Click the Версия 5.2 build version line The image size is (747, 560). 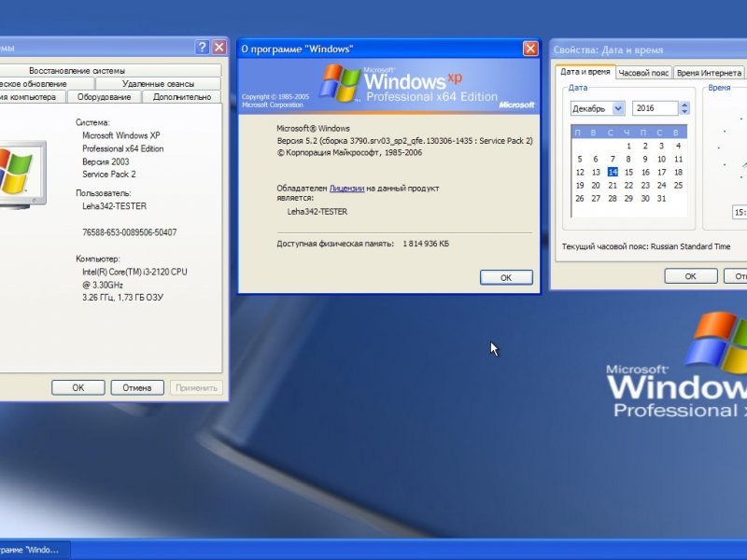pos(405,141)
